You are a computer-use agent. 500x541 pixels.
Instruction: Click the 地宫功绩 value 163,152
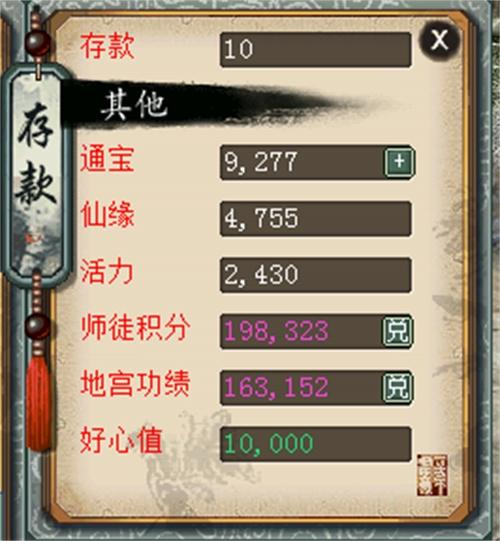click(x=276, y=387)
